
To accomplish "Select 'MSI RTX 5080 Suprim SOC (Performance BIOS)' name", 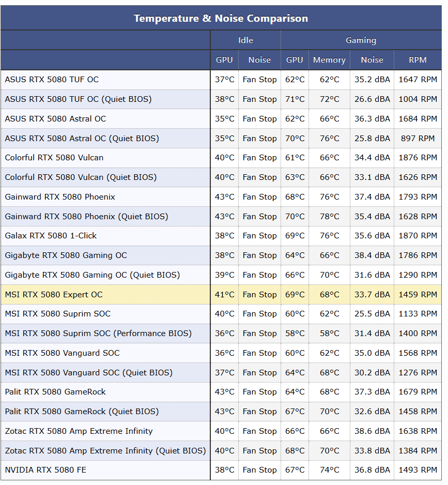I will click(x=98, y=334).
